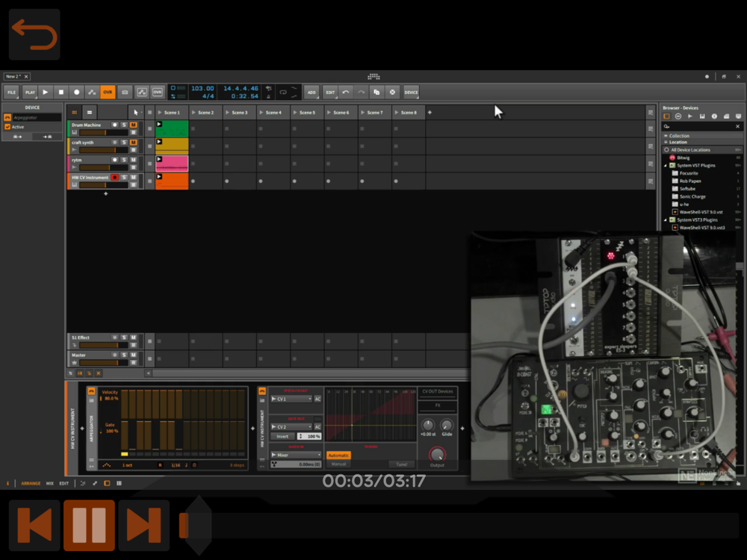Start the Bitwig transport play button
The height and width of the screenshot is (560, 747).
(x=46, y=92)
